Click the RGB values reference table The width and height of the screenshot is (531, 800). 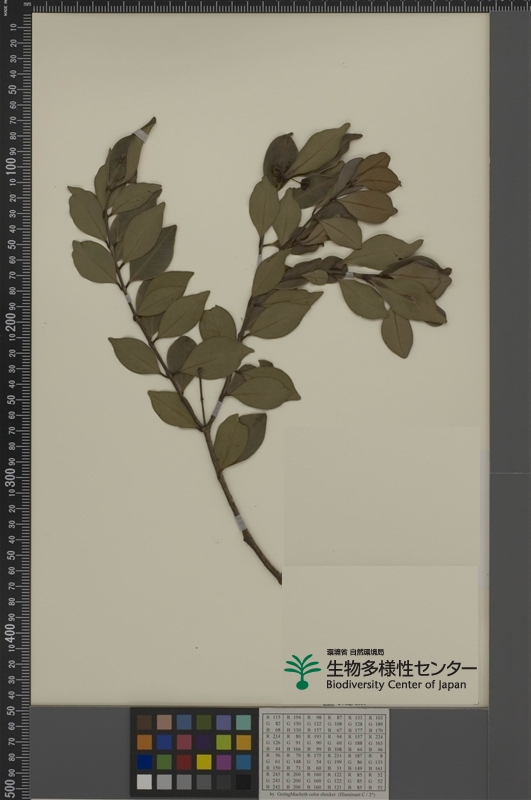tap(324, 753)
